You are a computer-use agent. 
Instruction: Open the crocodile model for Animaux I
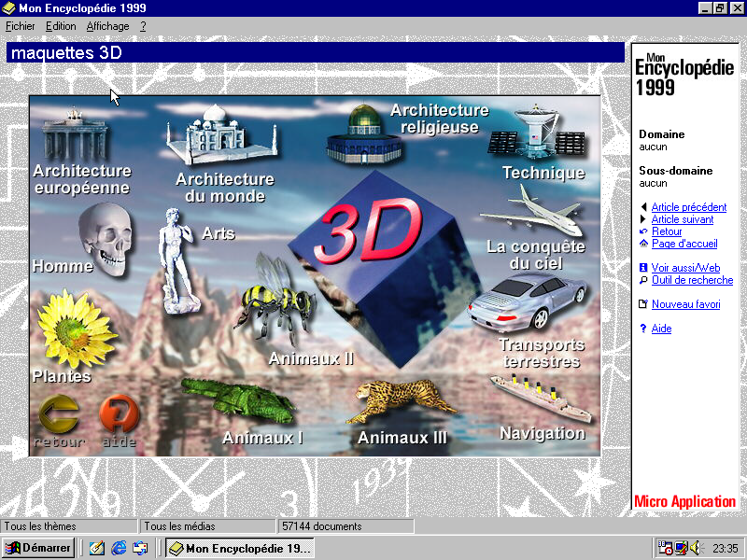coord(238,400)
